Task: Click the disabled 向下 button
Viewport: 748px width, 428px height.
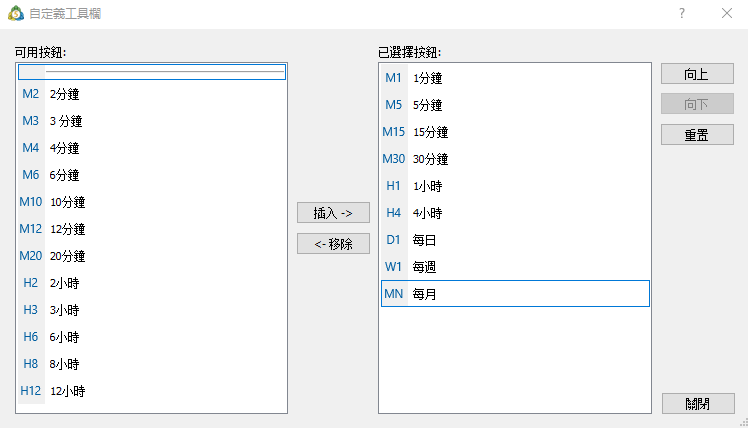Action: point(697,104)
